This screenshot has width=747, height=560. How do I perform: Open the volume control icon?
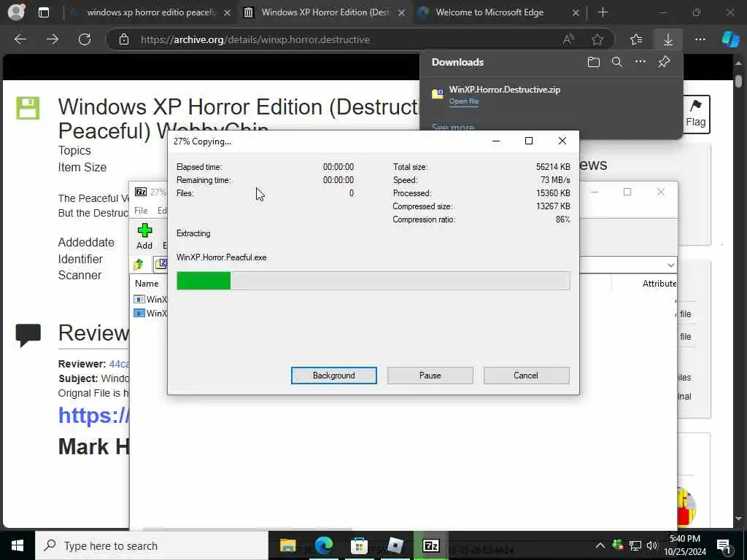[652, 545]
